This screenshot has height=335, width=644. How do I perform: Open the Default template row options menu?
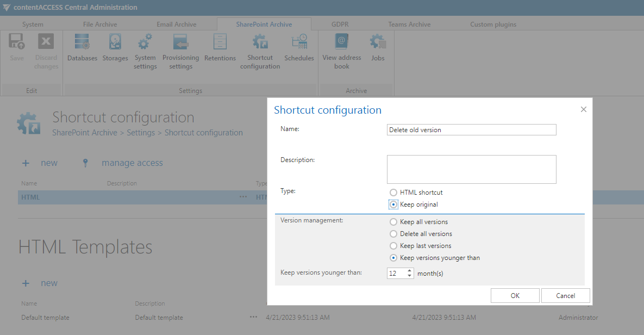[253, 317]
